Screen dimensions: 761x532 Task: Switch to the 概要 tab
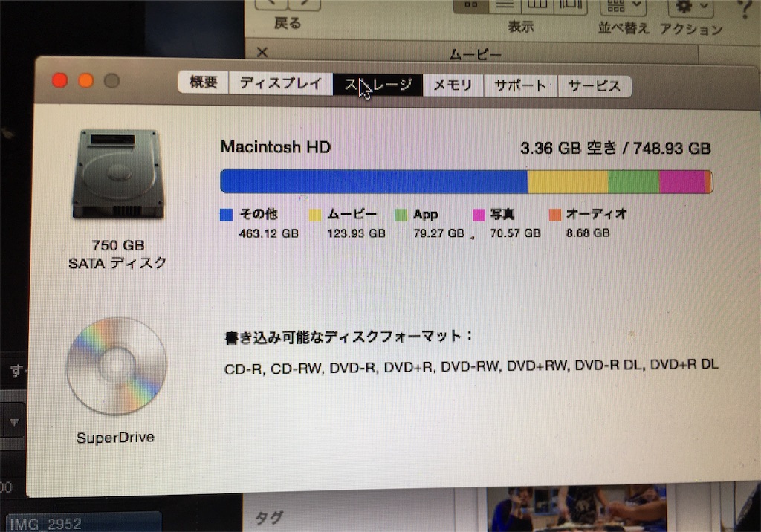pyautogui.click(x=203, y=82)
